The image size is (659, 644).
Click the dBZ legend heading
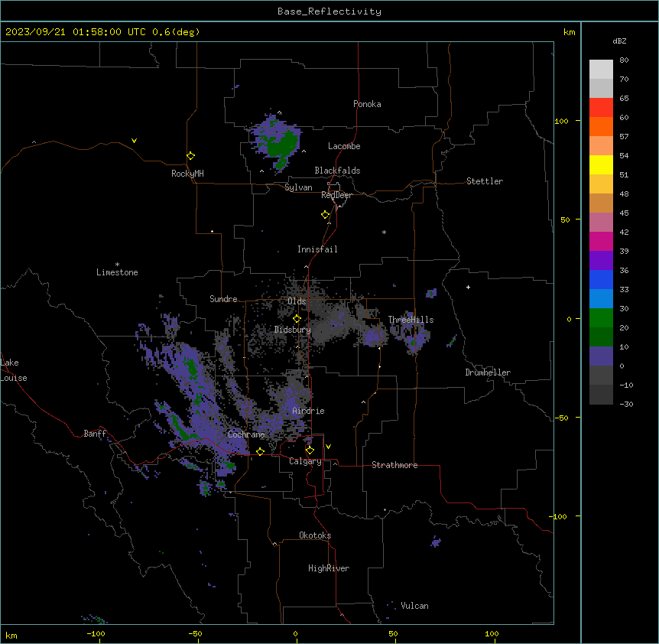619,41
